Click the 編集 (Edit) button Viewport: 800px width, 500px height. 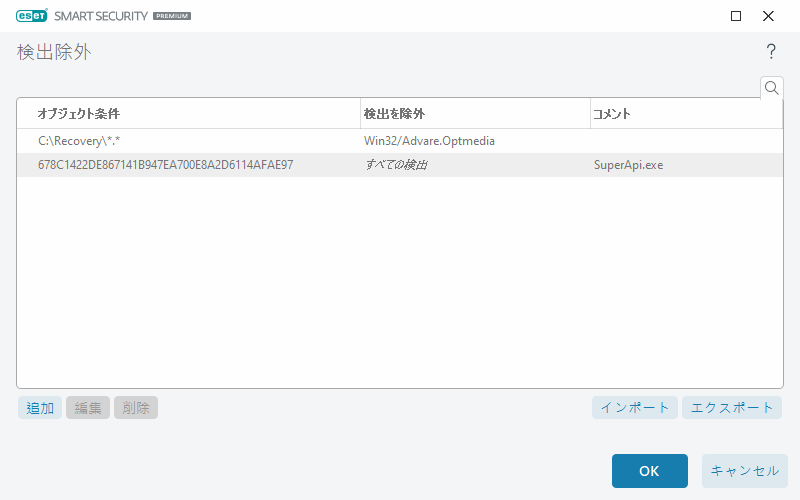point(88,408)
